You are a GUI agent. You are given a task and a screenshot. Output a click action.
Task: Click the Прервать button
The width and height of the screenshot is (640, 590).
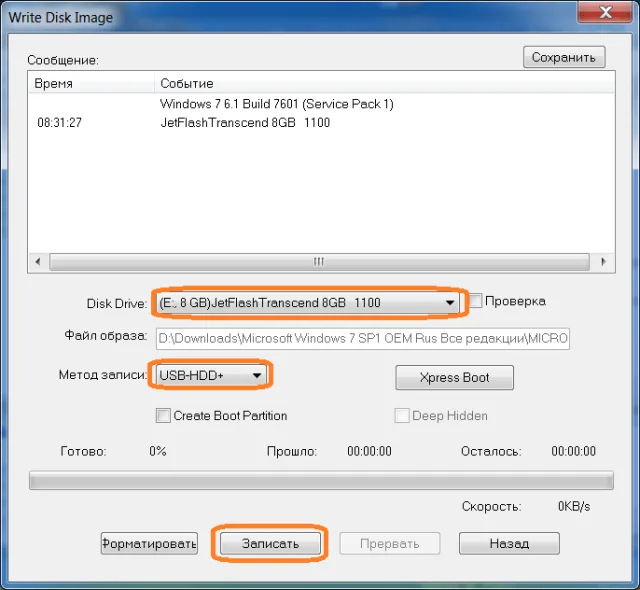tap(389, 543)
